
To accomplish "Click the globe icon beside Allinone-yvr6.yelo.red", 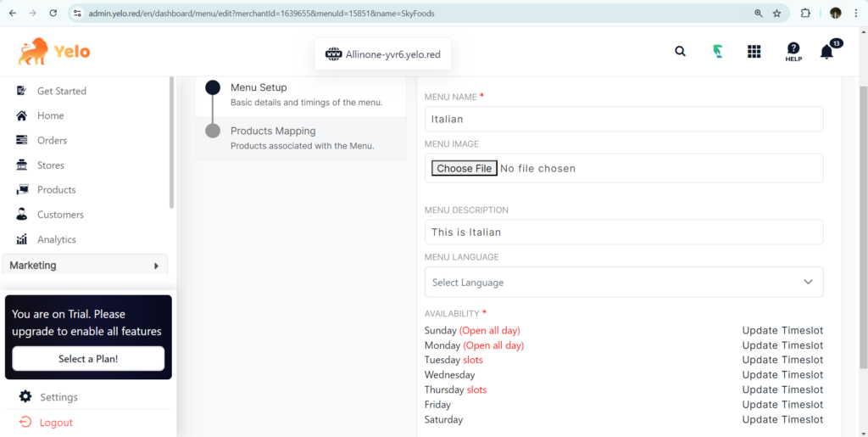I will click(333, 54).
